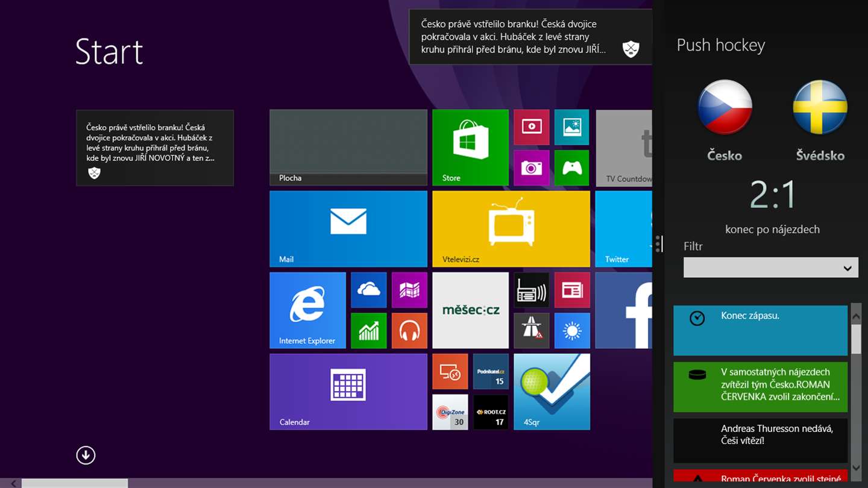
Task: Open the Calendar tile
Action: pyautogui.click(x=348, y=392)
